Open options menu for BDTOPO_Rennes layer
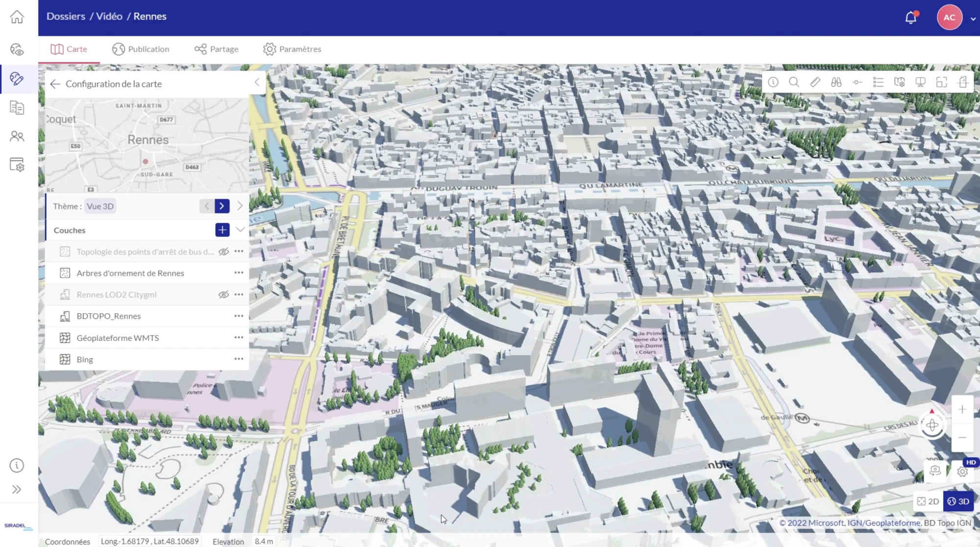 pos(239,316)
